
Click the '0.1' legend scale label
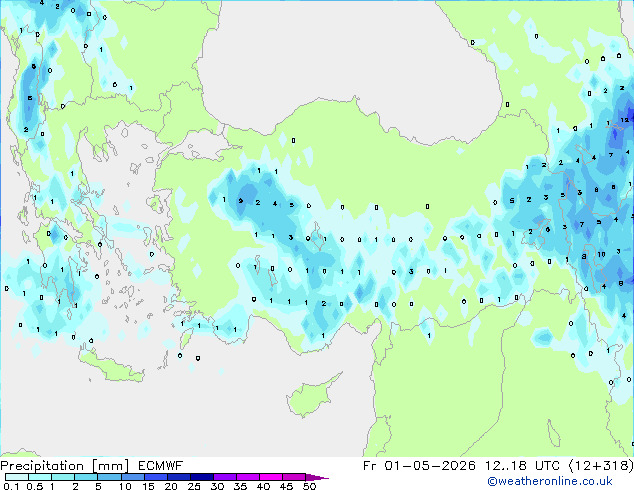click(x=11, y=486)
